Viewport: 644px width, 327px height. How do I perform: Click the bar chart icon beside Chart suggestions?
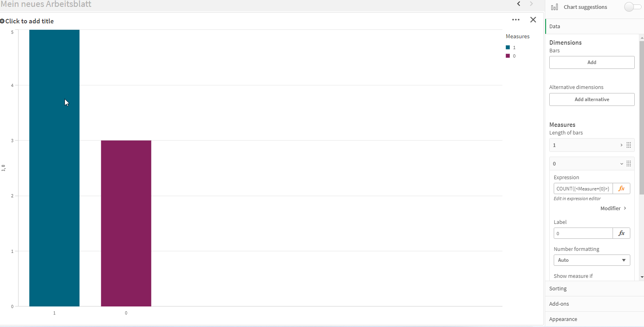click(x=555, y=7)
